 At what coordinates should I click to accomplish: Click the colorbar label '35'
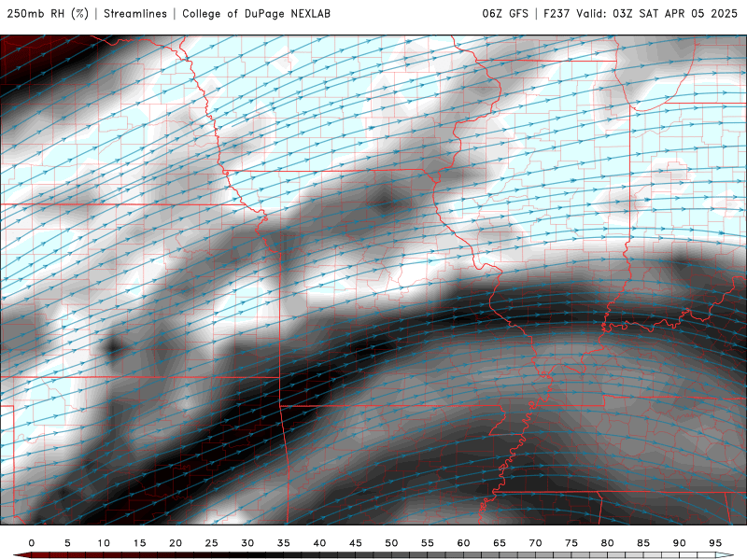[284, 543]
